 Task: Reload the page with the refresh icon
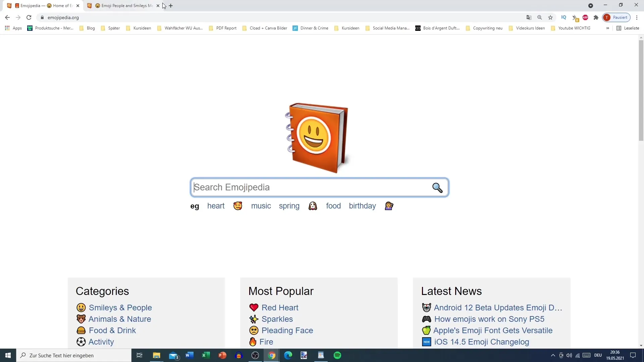[x=29, y=17]
